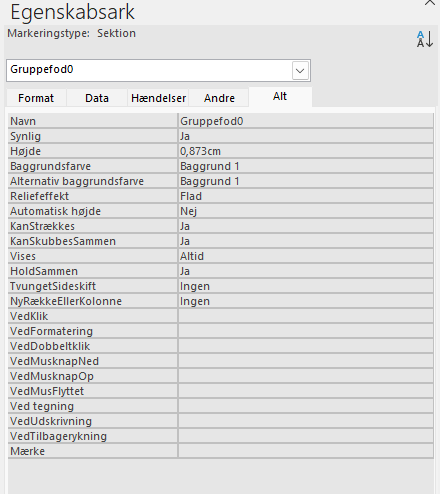Click the Baggrundsfarve value Baggrund 1
Screen dimensions: 440x494
tap(306, 166)
